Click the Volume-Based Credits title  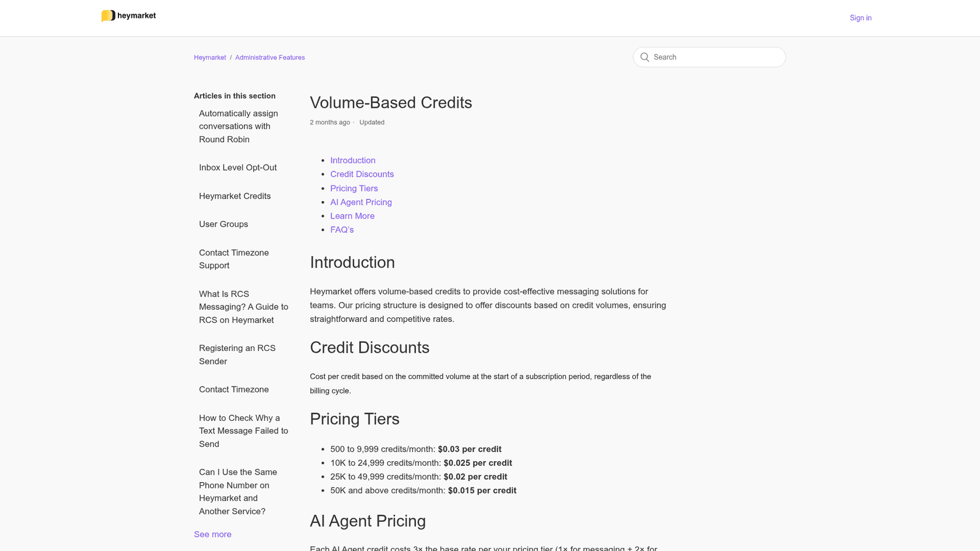pyautogui.click(x=391, y=103)
